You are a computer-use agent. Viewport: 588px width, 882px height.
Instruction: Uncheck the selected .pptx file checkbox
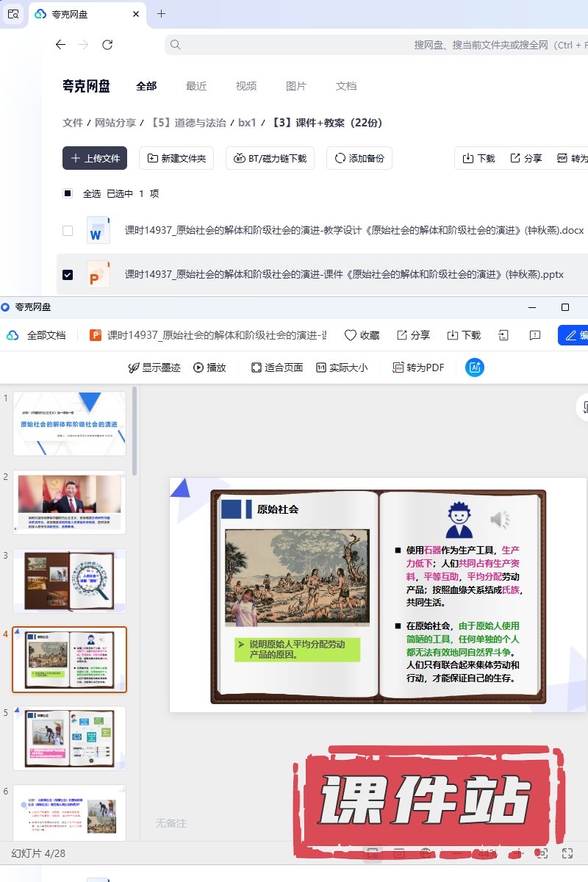(x=68, y=274)
